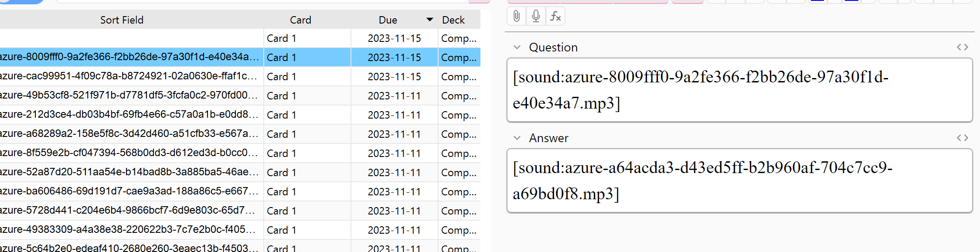
Task: Toggle the Due column sort direction arrow
Action: pos(429,20)
